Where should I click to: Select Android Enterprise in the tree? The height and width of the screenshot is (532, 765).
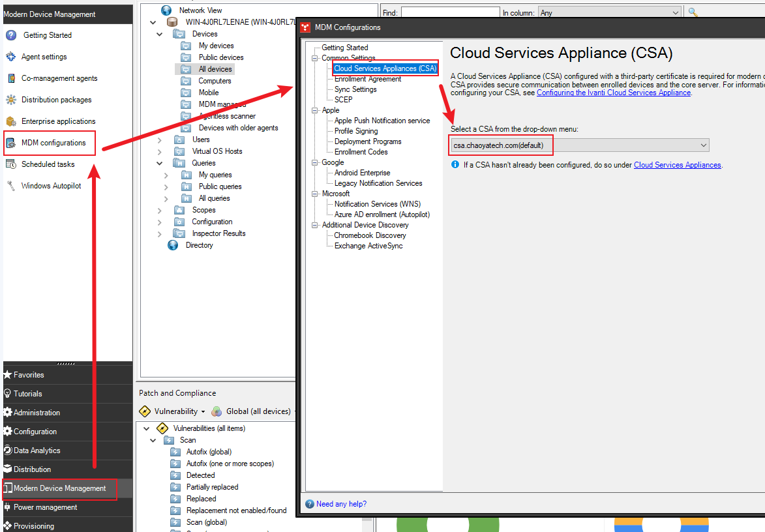(x=362, y=173)
